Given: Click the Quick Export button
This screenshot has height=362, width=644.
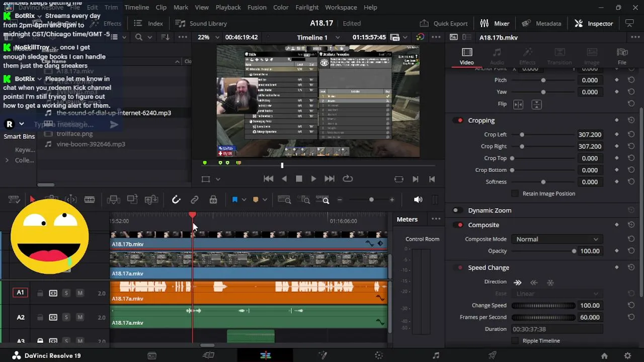Looking at the screenshot, I should coord(444,24).
